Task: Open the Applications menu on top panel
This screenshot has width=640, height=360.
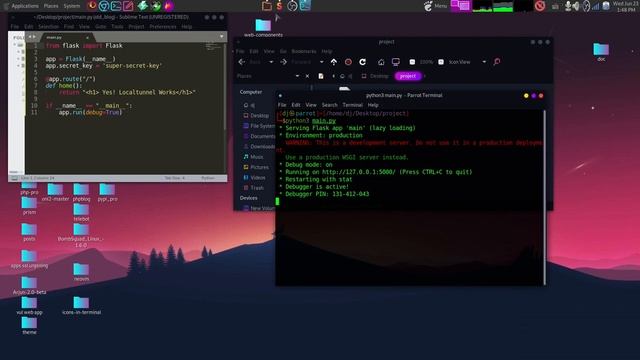Action: (x=24, y=6)
